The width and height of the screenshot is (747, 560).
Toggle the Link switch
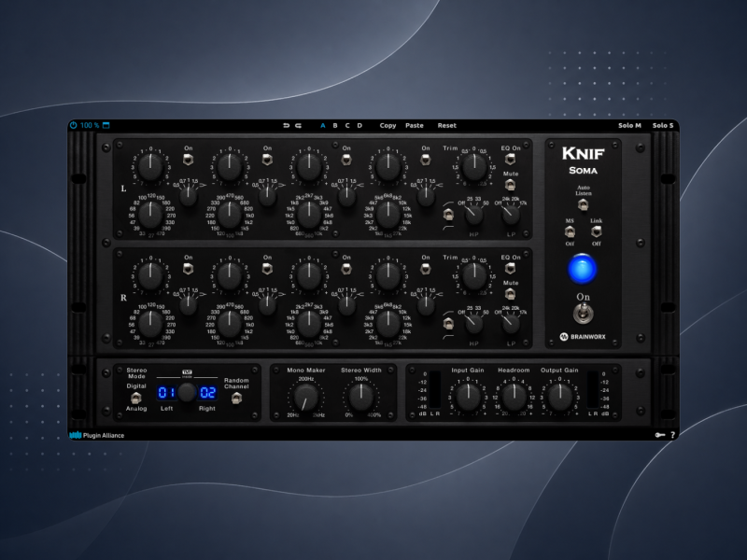coord(596,231)
